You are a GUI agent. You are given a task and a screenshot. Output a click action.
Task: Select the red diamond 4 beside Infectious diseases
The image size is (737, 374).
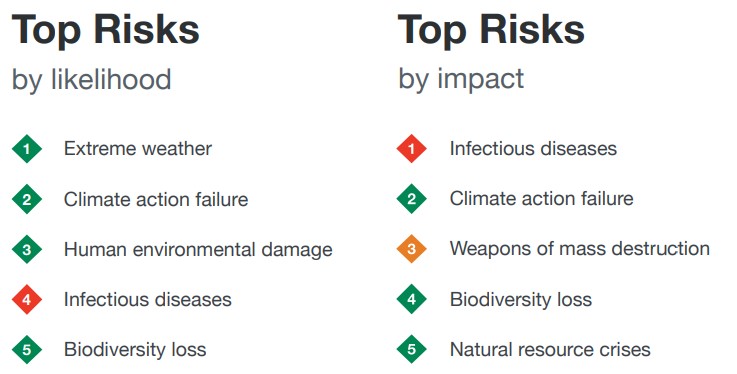click(x=27, y=299)
